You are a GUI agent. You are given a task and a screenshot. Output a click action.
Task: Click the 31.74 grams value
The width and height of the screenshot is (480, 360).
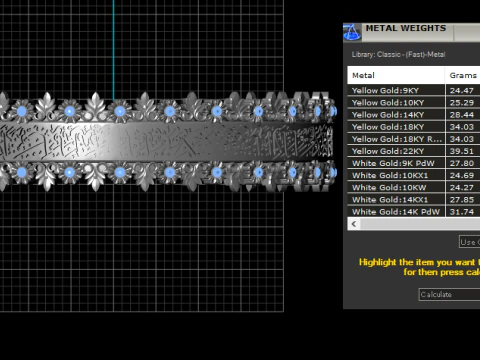click(x=462, y=212)
